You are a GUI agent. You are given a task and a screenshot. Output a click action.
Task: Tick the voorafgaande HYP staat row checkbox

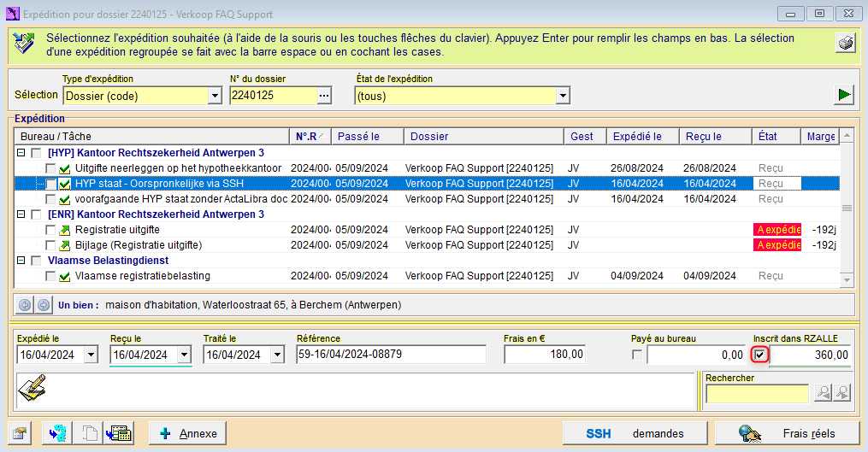point(50,199)
